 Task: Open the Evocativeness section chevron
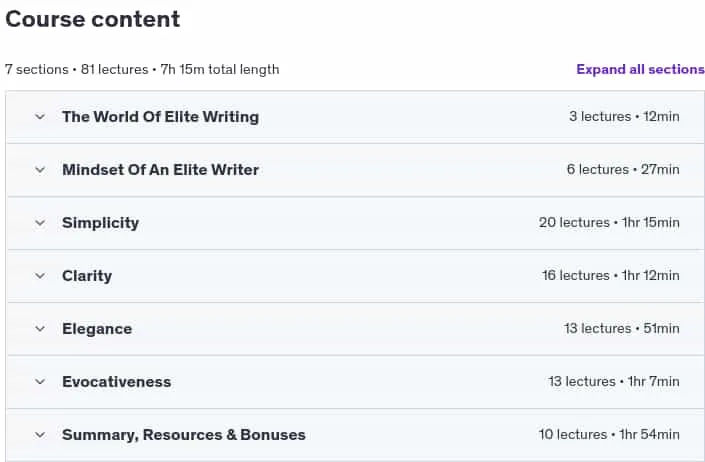(40, 382)
